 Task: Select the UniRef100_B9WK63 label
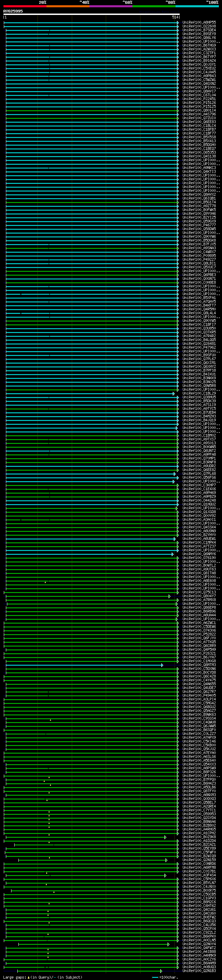click(x=199, y=714)
